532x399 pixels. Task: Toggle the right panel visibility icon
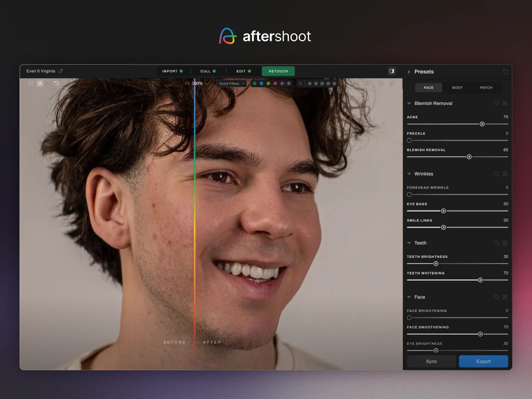click(392, 71)
